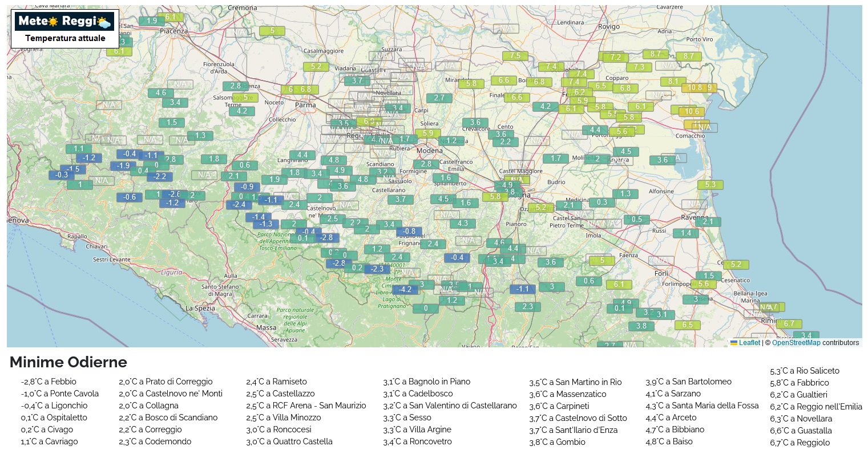This screenshot has height=454, width=868.
Task: Click the 7.5 temperature marker
Action: point(515,56)
